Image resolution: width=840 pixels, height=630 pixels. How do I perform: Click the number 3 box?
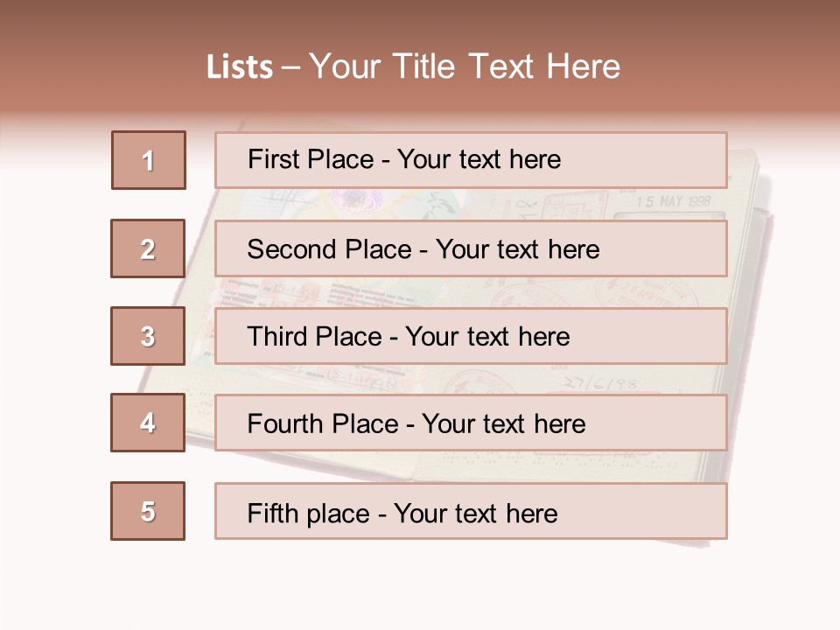click(x=148, y=336)
